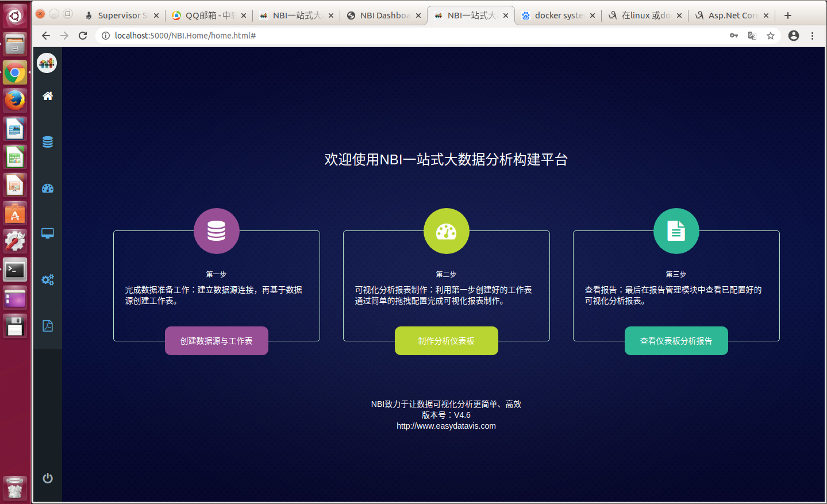Close the docker system tab
Screen dimensions: 827x504
click(x=593, y=16)
